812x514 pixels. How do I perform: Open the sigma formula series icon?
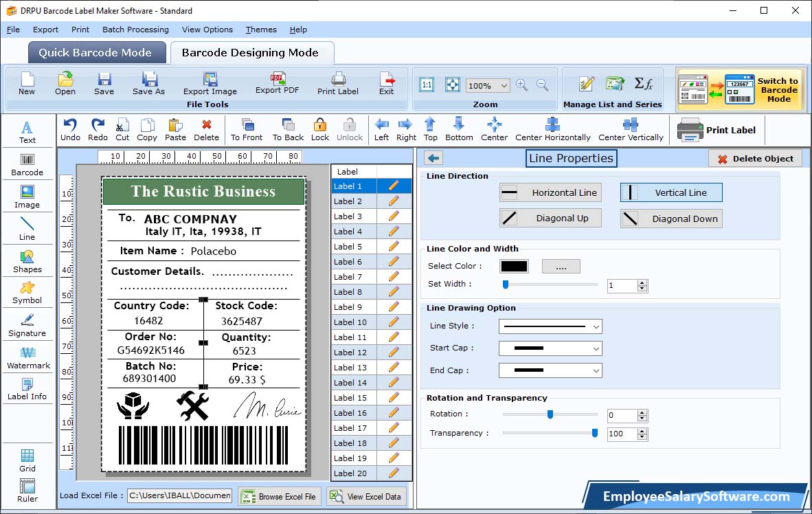point(643,83)
